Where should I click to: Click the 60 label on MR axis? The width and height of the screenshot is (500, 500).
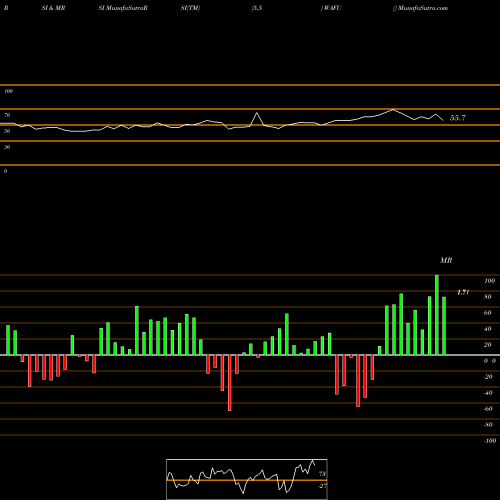click(x=488, y=313)
